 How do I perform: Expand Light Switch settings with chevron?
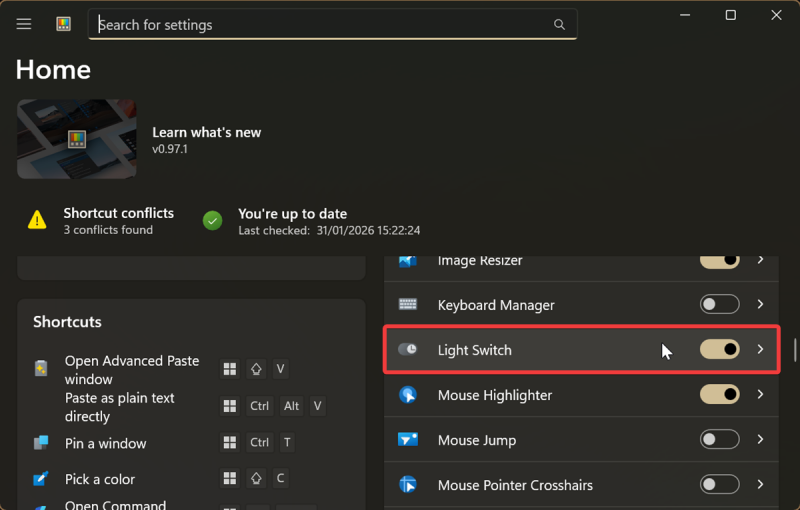coord(760,350)
